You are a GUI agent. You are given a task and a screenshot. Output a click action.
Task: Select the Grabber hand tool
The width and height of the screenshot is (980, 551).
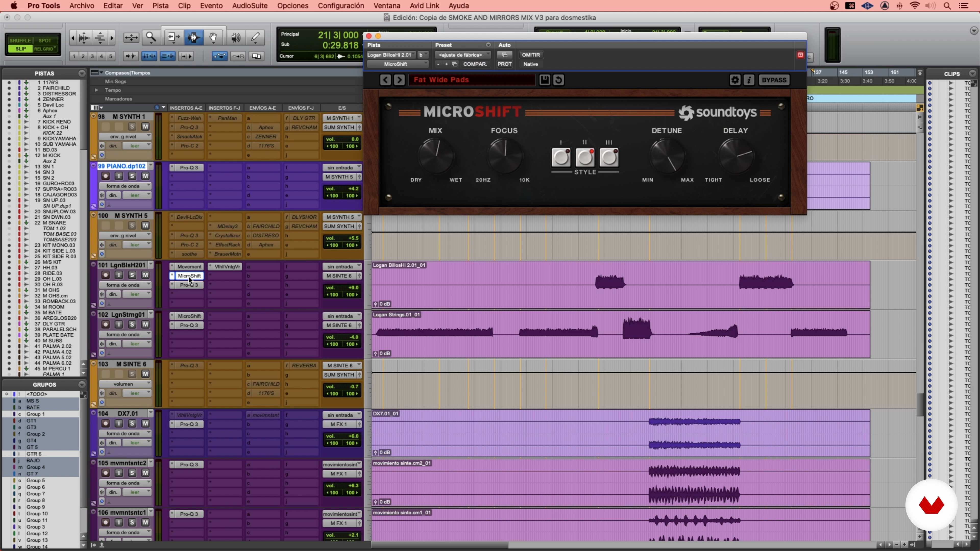213,37
